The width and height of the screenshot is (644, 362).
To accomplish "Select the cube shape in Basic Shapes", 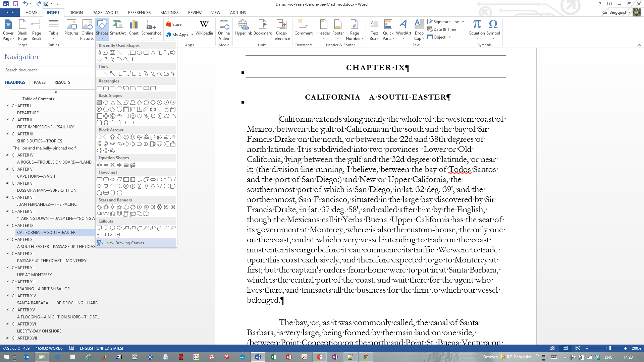I will [173, 109].
